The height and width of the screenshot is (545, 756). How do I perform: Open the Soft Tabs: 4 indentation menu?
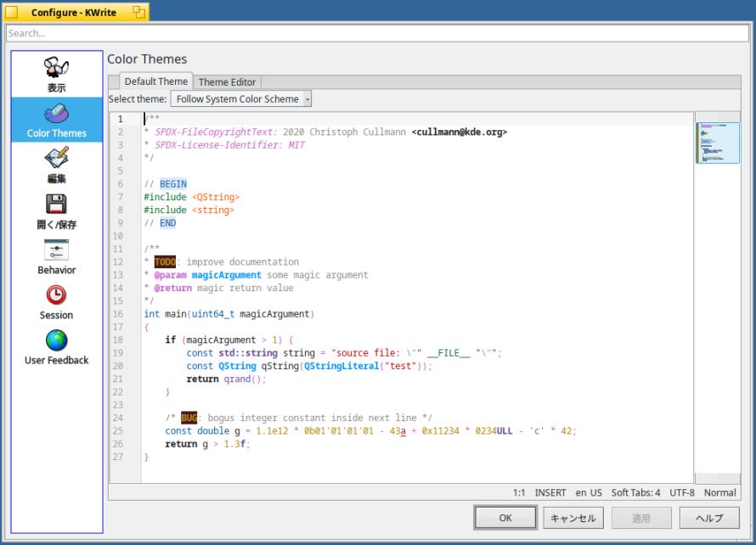(635, 492)
